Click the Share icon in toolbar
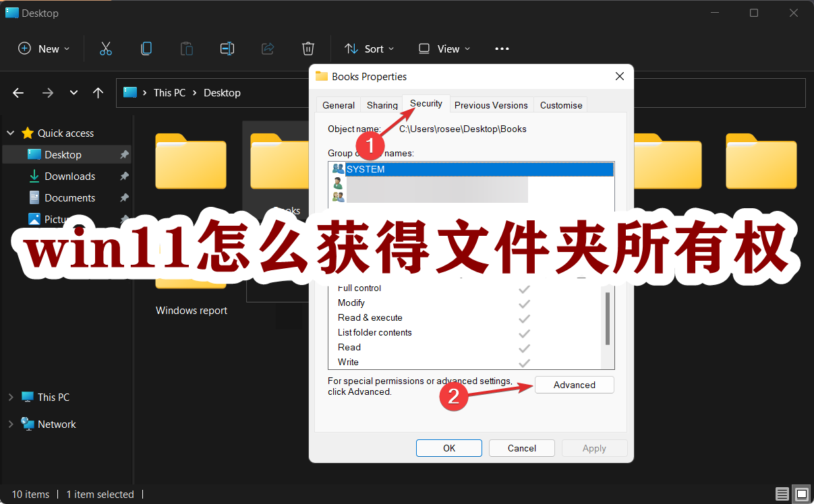 click(268, 49)
